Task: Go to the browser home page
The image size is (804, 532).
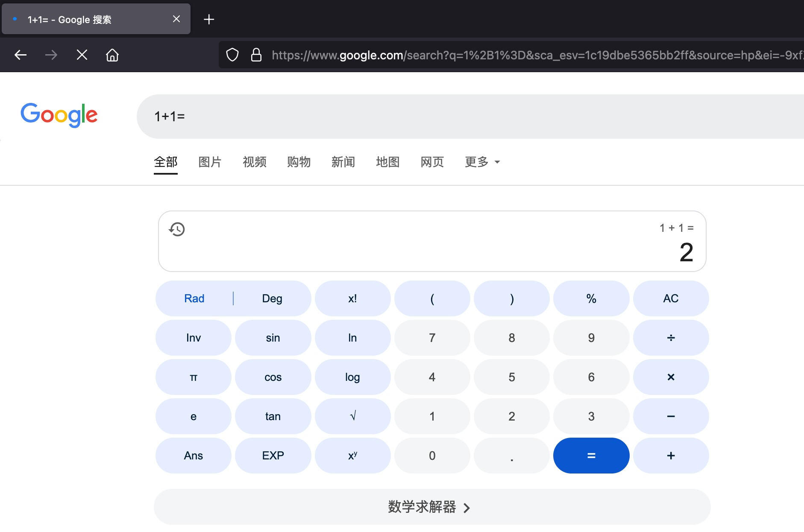Action: point(112,55)
